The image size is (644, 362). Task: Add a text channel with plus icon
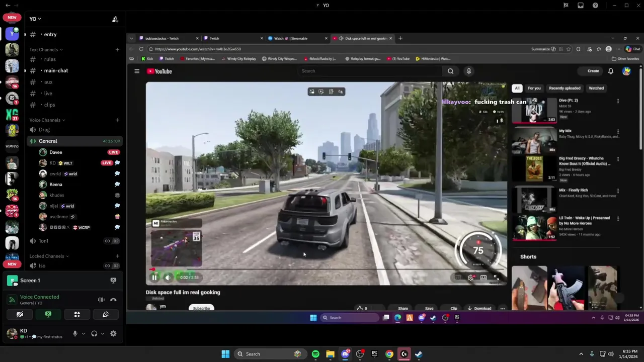(x=117, y=50)
